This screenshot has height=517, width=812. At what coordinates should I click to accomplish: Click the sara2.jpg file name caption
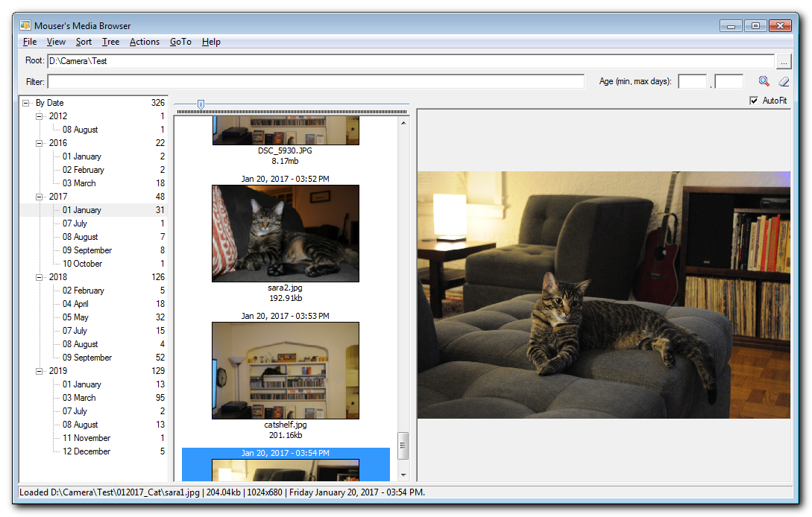pyautogui.click(x=286, y=288)
